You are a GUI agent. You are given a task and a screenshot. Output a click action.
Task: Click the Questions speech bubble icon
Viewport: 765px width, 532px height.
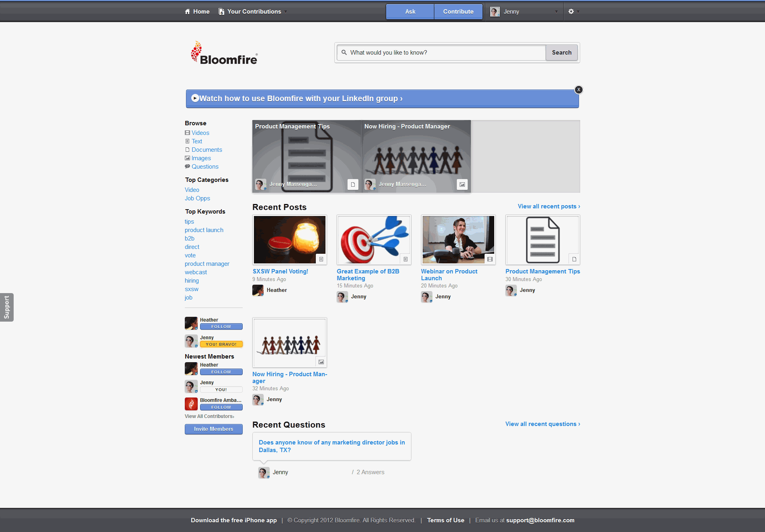coord(187,167)
